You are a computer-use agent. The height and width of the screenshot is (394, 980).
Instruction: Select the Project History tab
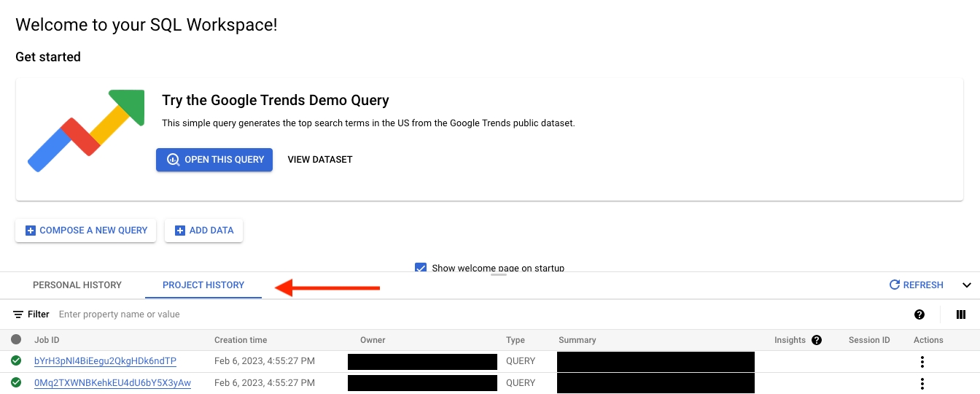(x=203, y=285)
